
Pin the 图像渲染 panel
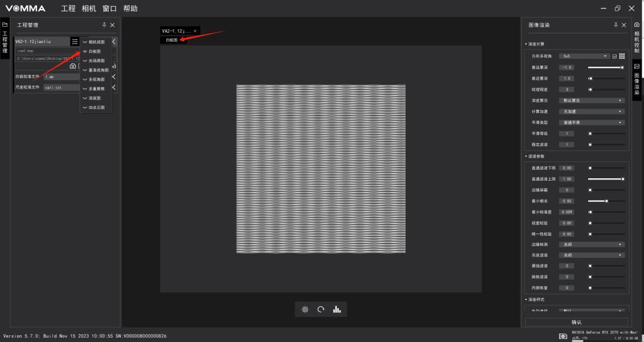coord(615,25)
